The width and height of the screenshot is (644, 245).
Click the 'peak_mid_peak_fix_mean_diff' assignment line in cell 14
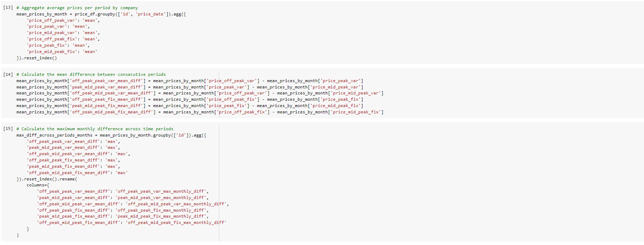click(190, 106)
